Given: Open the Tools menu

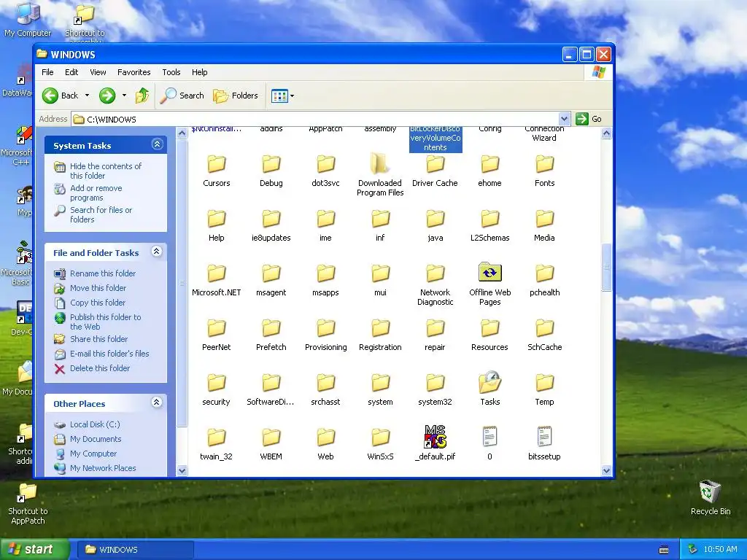Looking at the screenshot, I should click(x=171, y=72).
